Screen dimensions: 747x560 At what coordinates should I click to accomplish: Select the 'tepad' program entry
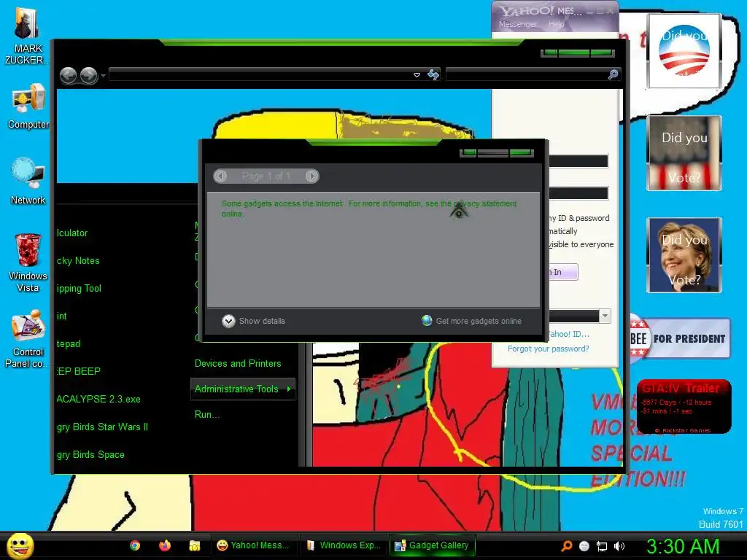point(69,343)
